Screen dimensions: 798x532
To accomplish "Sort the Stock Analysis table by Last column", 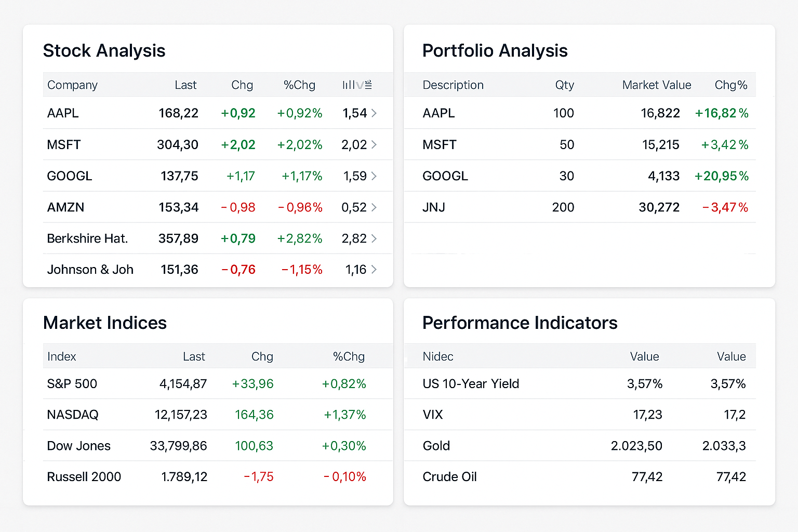I will [x=185, y=85].
